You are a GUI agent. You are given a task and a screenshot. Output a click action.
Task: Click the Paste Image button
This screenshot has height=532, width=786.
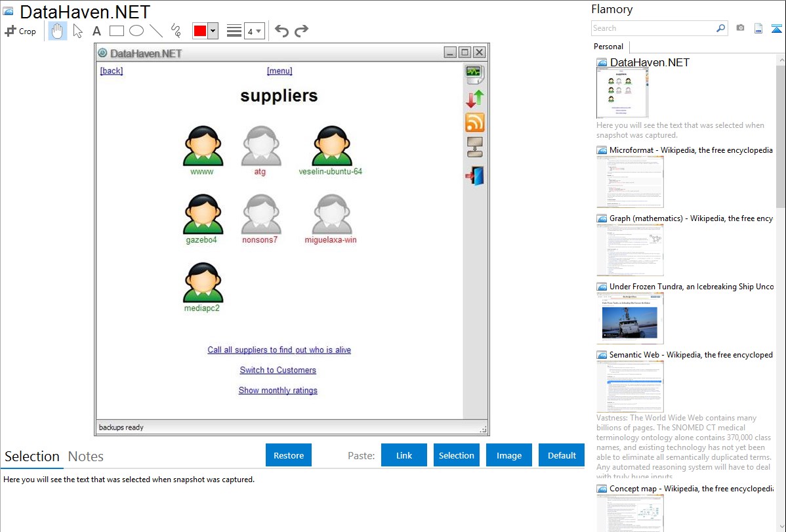(509, 455)
